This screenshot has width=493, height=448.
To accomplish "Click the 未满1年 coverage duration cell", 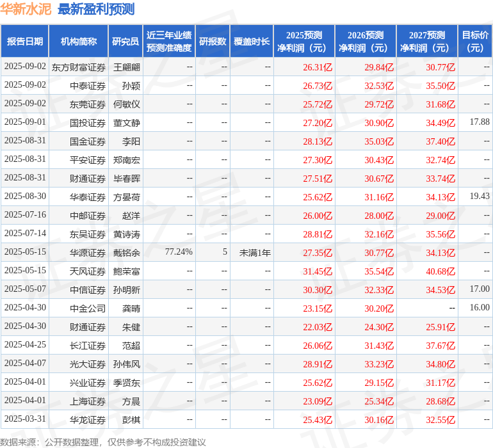I will (255, 253).
